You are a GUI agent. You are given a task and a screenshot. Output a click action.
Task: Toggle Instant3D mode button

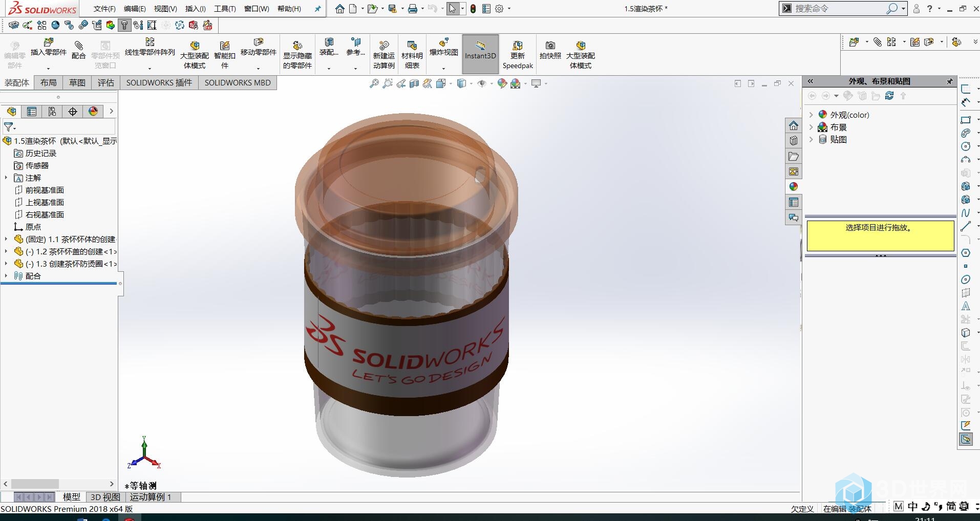tap(480, 55)
